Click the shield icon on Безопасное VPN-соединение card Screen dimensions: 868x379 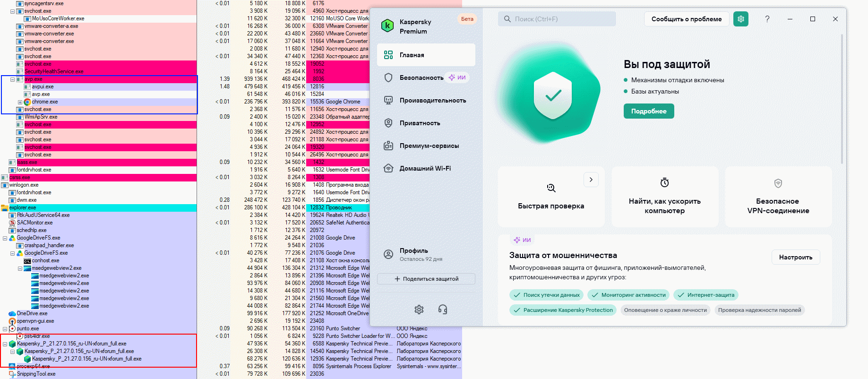pyautogui.click(x=778, y=183)
